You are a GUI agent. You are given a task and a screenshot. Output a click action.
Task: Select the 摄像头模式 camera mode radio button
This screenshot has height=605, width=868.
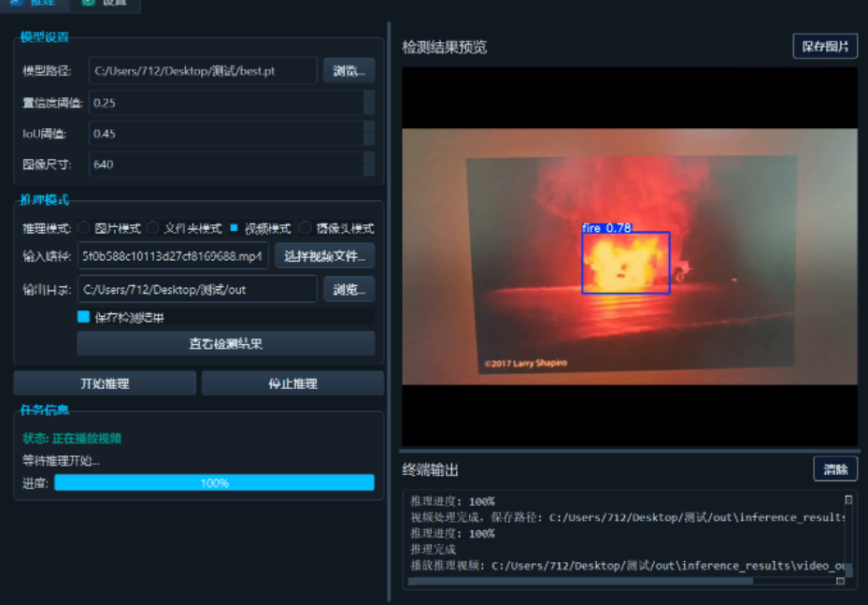[304, 227]
